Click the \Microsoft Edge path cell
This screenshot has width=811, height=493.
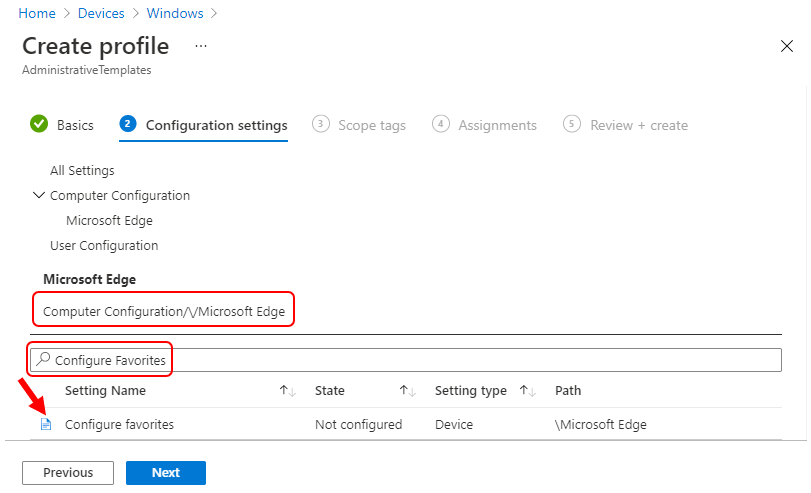pos(600,425)
